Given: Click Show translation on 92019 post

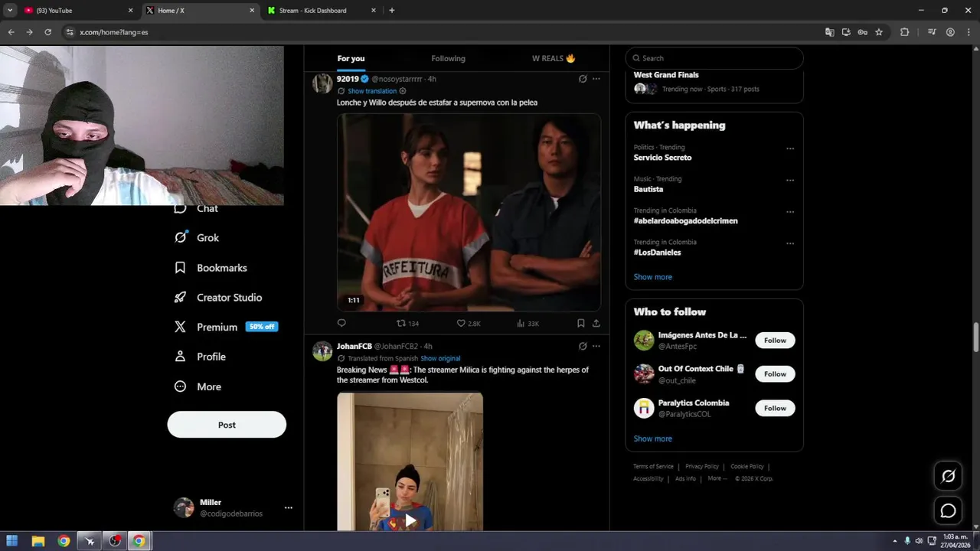Looking at the screenshot, I should point(372,91).
